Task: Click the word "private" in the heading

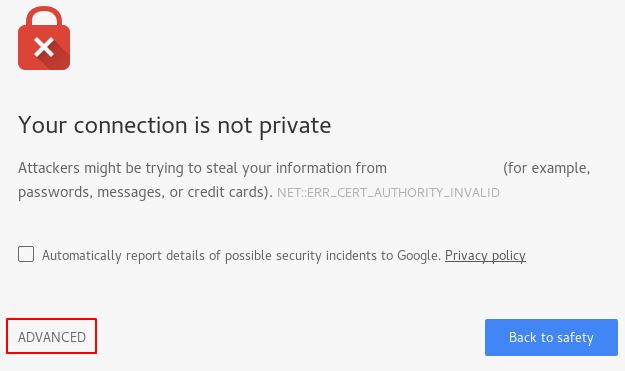Action: (295, 127)
